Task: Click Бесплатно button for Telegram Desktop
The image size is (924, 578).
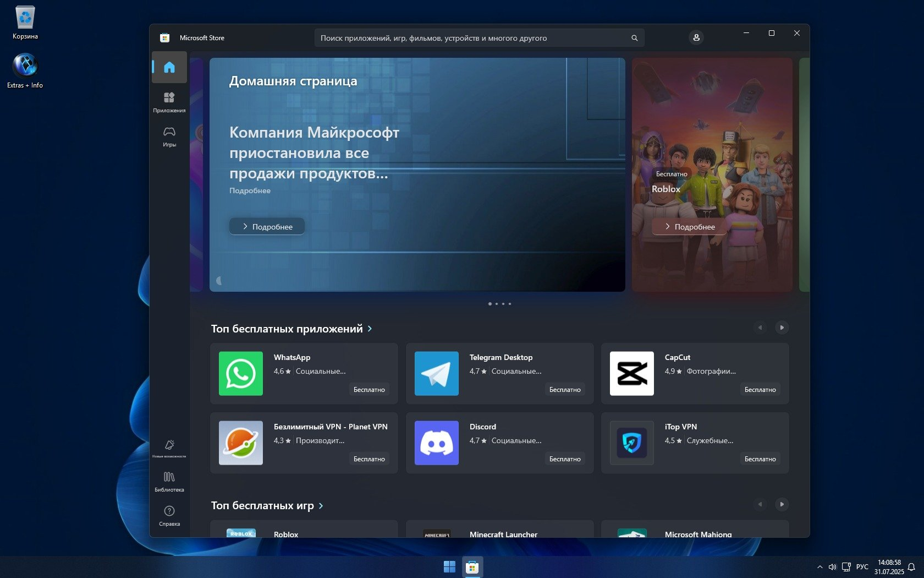Action: (564, 389)
